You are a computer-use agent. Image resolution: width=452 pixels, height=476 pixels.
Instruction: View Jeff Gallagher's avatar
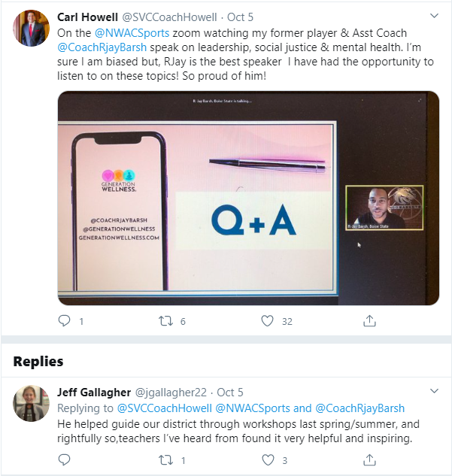pyautogui.click(x=31, y=403)
